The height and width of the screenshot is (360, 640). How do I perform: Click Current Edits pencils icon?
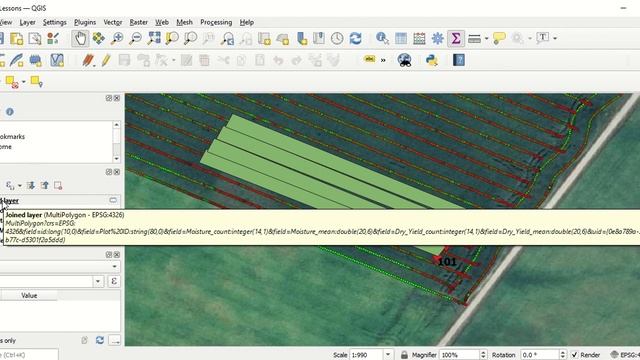[x=88, y=60]
